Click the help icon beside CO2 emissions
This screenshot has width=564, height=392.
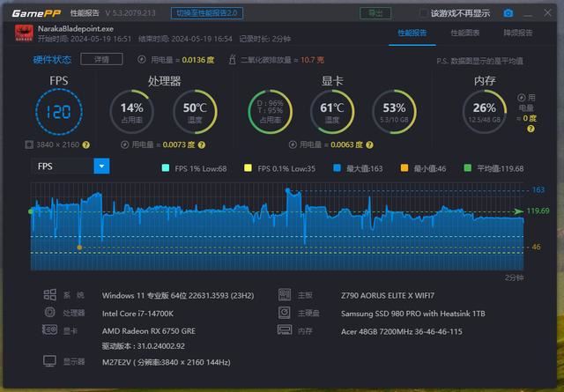click(333, 60)
